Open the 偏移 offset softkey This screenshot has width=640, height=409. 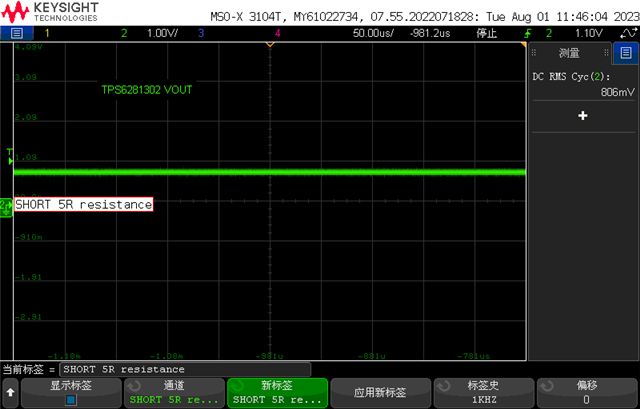pos(587,393)
